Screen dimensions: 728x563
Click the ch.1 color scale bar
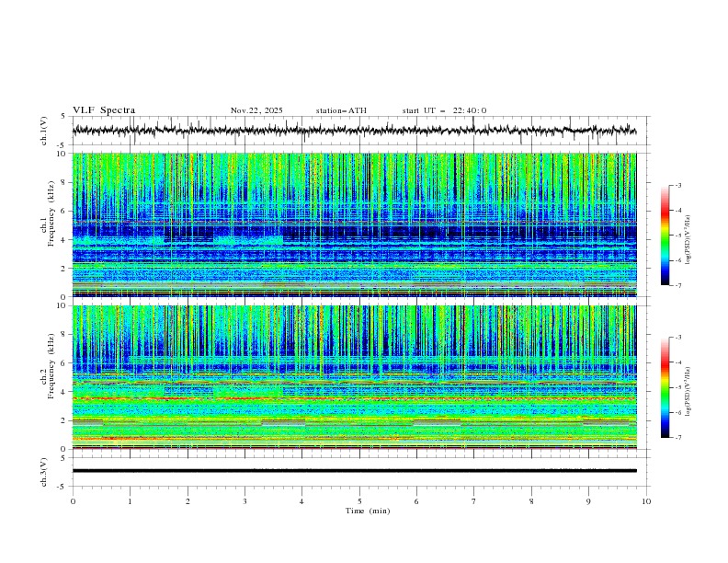tap(665, 236)
